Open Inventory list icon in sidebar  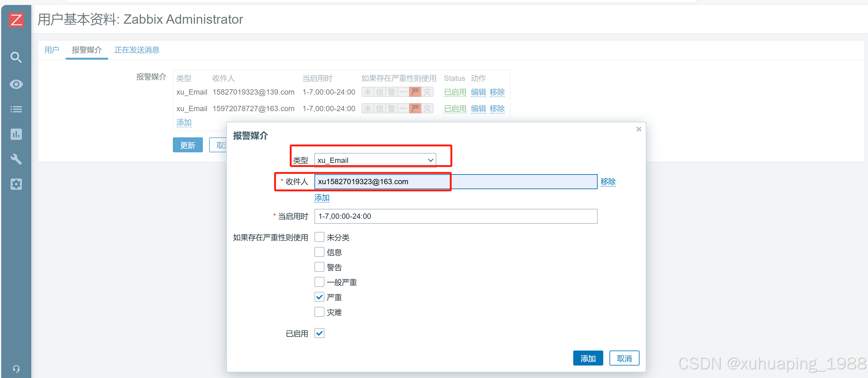16,109
